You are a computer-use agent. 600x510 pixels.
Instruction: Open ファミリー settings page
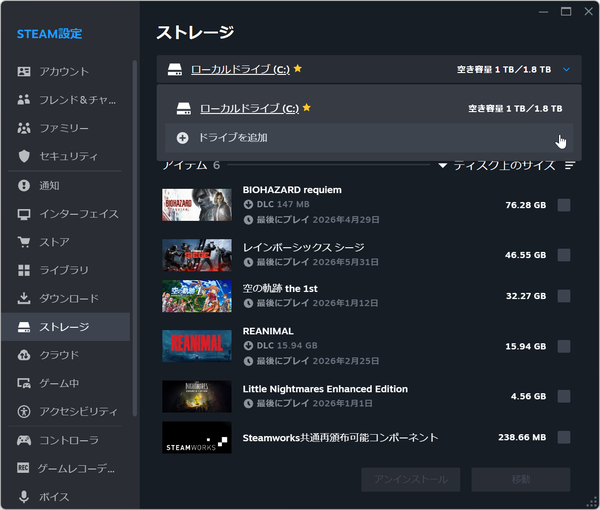pos(66,128)
